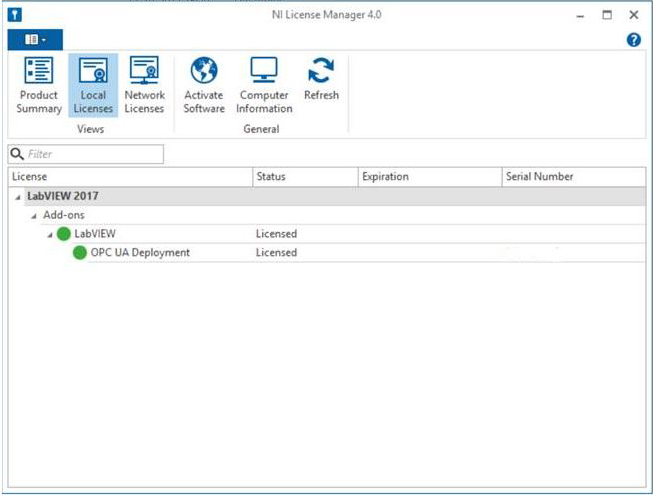Viewport: 653px width, 496px height.
Task: Collapse the Add-ons tree node
Action: [34, 216]
